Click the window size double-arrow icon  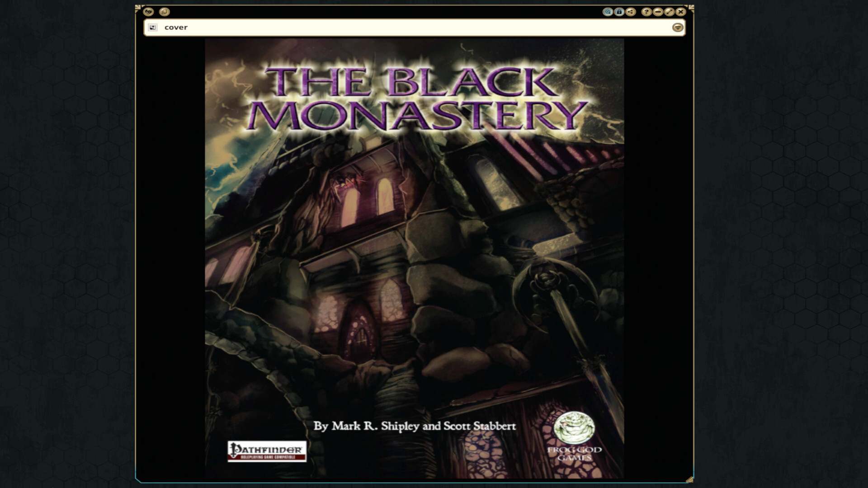pyautogui.click(x=670, y=12)
